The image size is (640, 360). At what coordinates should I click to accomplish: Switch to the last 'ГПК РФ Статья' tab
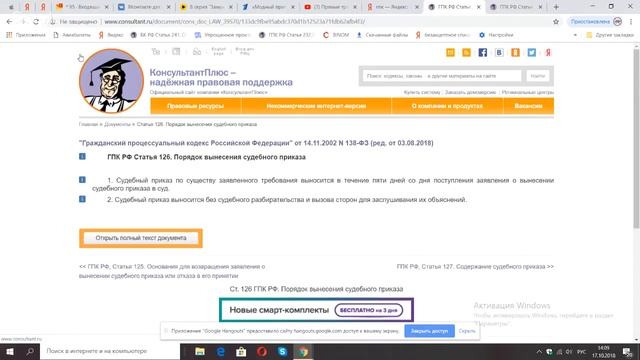pyautogui.click(x=516, y=7)
